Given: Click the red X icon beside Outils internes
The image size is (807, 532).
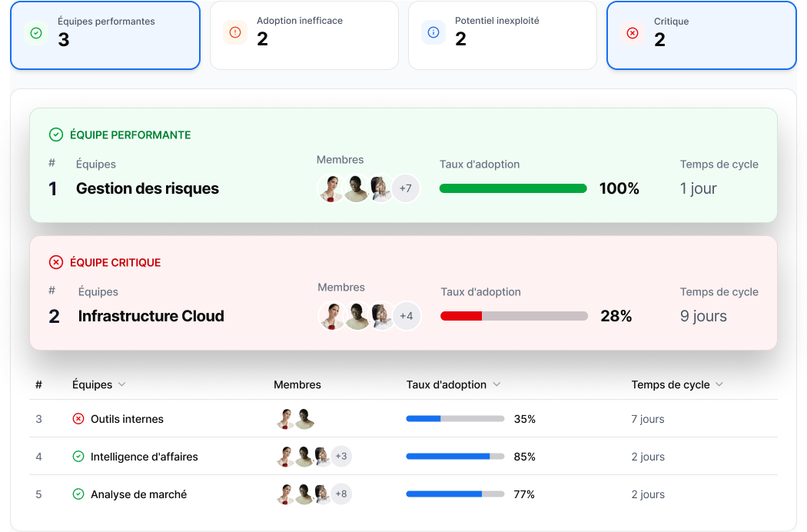Looking at the screenshot, I should click(78, 419).
